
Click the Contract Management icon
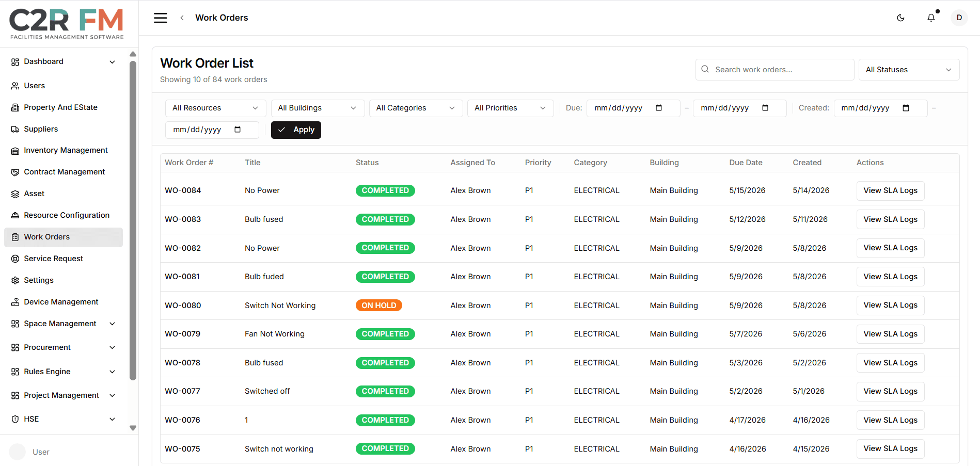click(x=15, y=172)
